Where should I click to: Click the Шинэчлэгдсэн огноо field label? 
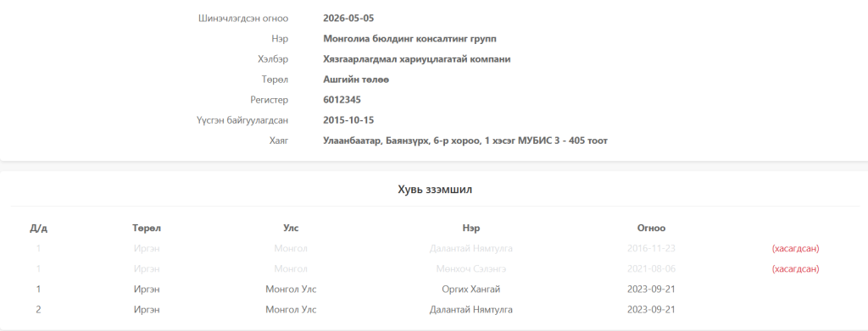pyautogui.click(x=243, y=19)
